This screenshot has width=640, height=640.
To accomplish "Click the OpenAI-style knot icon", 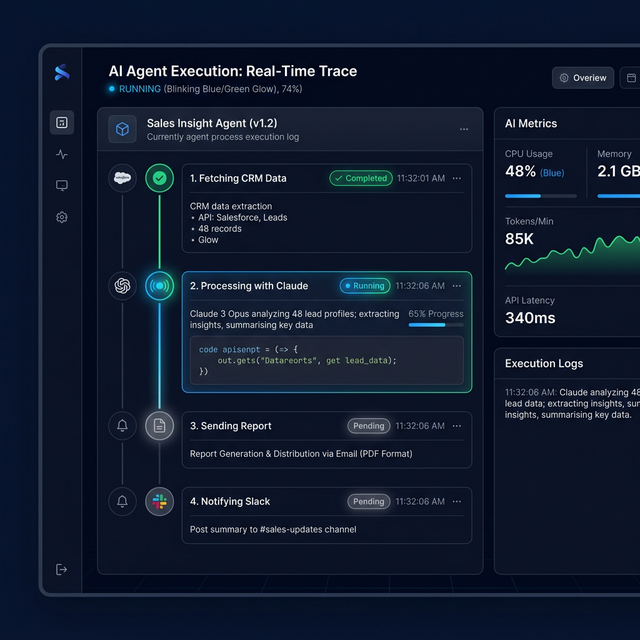I will point(122,286).
